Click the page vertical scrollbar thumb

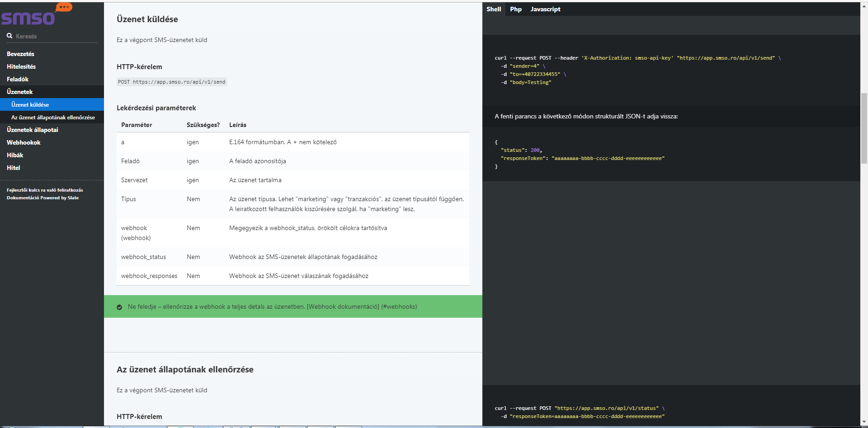pos(864,128)
